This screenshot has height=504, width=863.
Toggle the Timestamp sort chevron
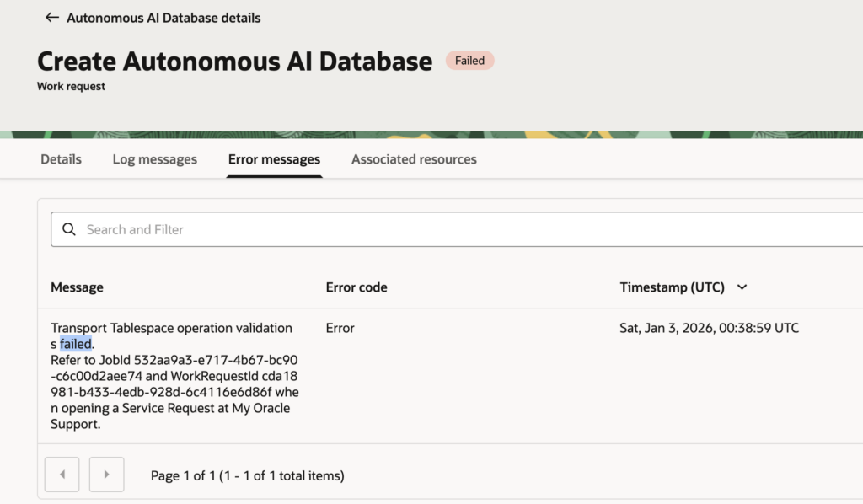(x=742, y=287)
